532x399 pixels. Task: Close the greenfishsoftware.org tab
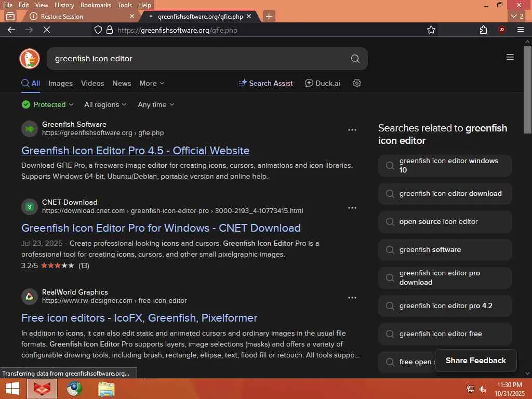pyautogui.click(x=249, y=16)
